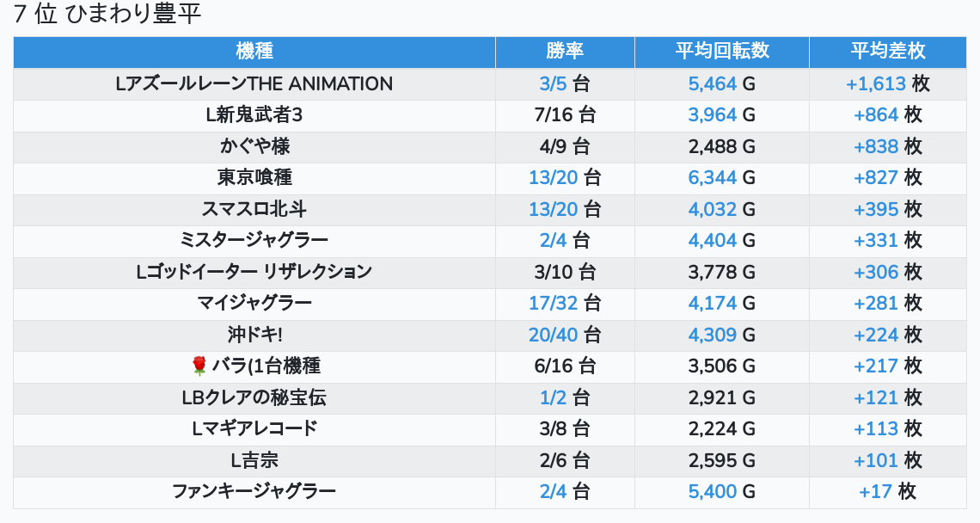Click the ミスタージャグラー machine name
980x523 pixels.
[x=254, y=241]
